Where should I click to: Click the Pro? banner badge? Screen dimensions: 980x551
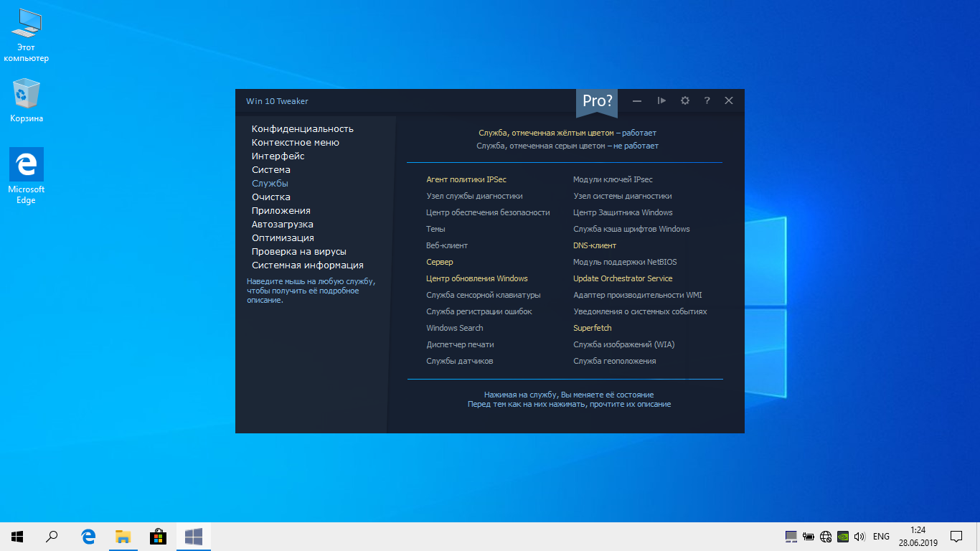[x=597, y=102]
